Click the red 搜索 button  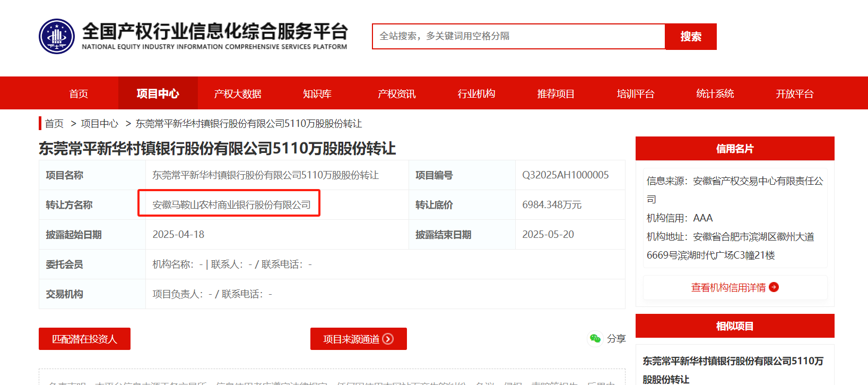click(691, 37)
